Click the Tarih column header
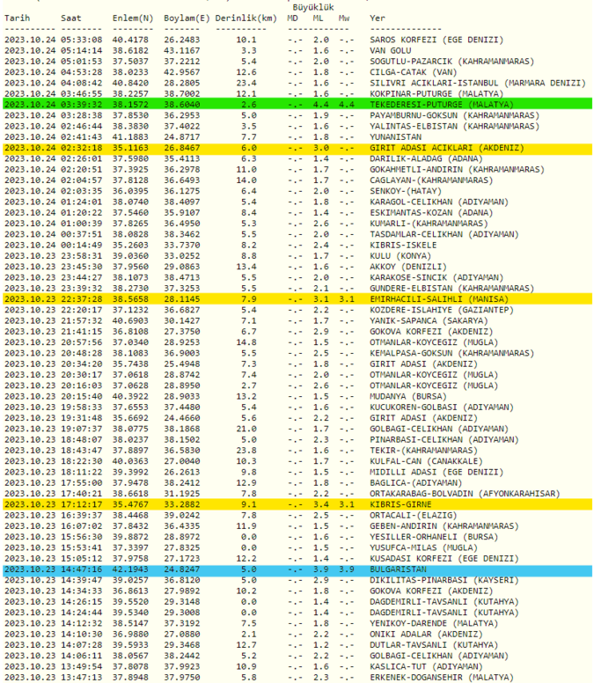This screenshot has width=616, height=683. point(17,18)
